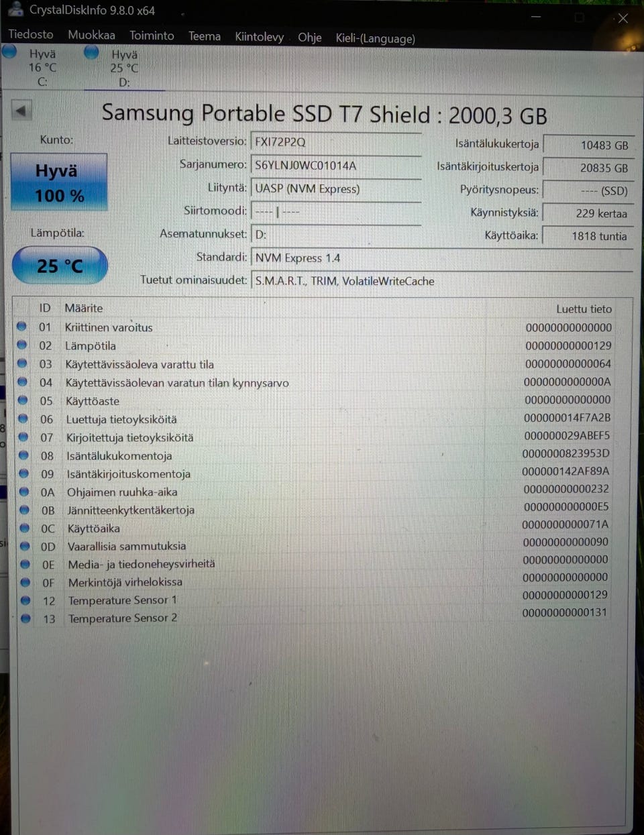
Task: Click raw value 0000000823953D
Action: (x=566, y=453)
